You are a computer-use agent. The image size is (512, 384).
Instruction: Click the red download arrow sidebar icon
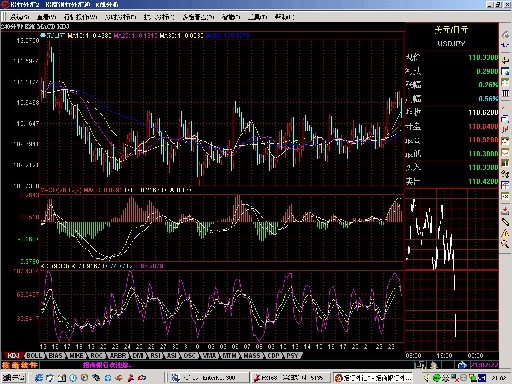click(x=505, y=210)
